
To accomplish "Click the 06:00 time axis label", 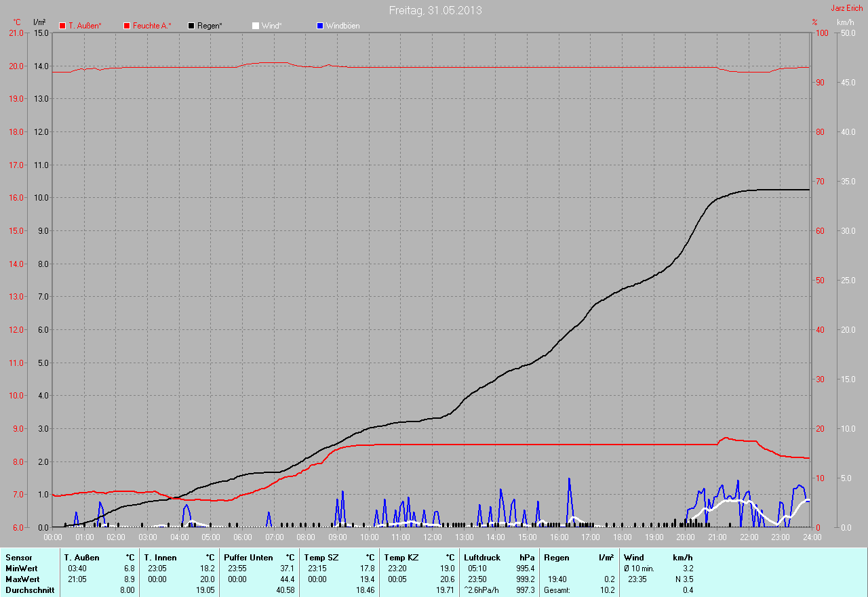I will 242,537.
